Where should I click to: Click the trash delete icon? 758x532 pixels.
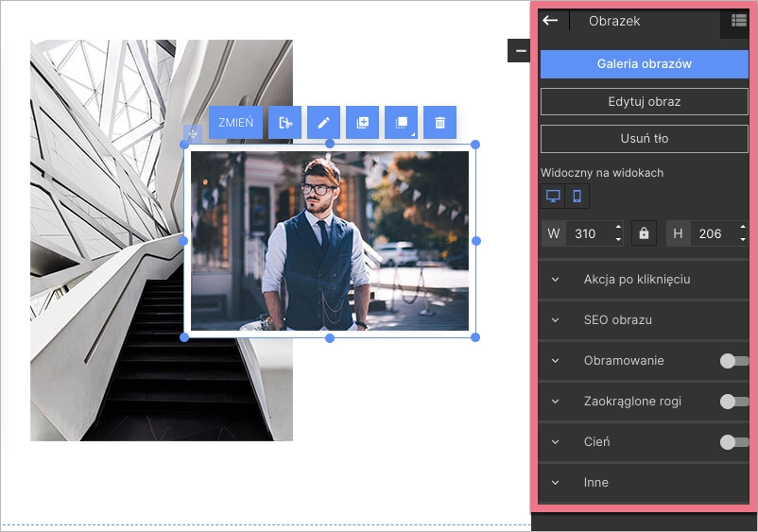point(439,123)
